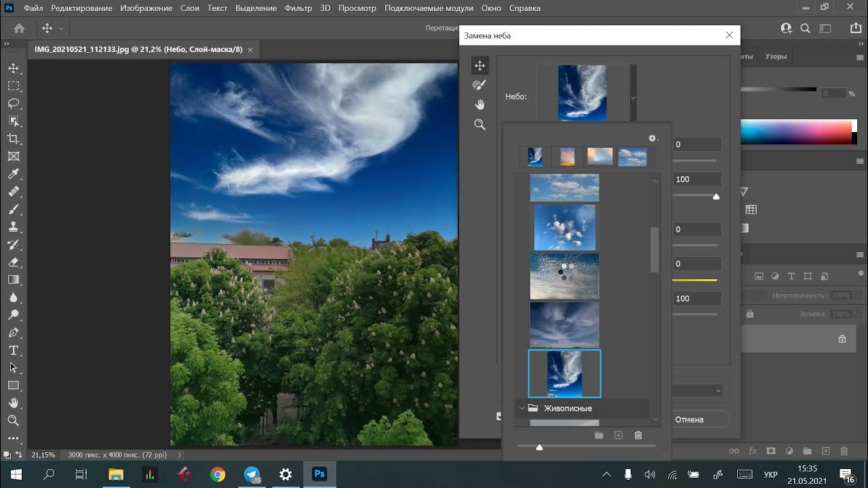Select the Eraser tool

13,262
